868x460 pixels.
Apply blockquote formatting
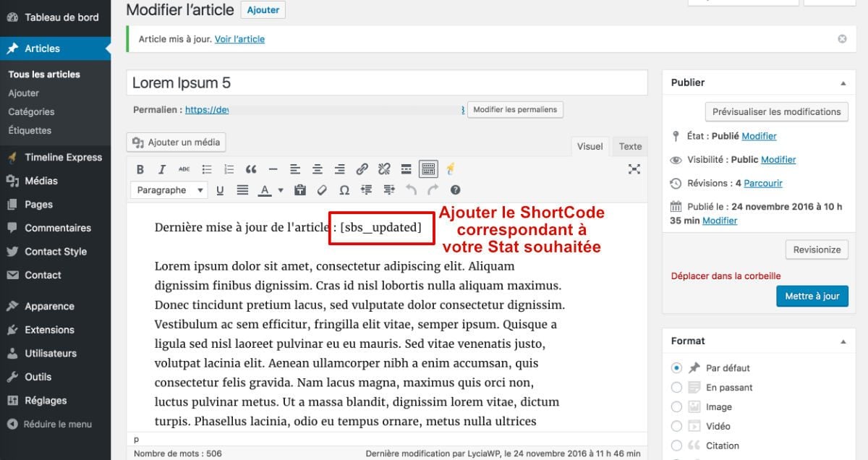click(x=251, y=169)
